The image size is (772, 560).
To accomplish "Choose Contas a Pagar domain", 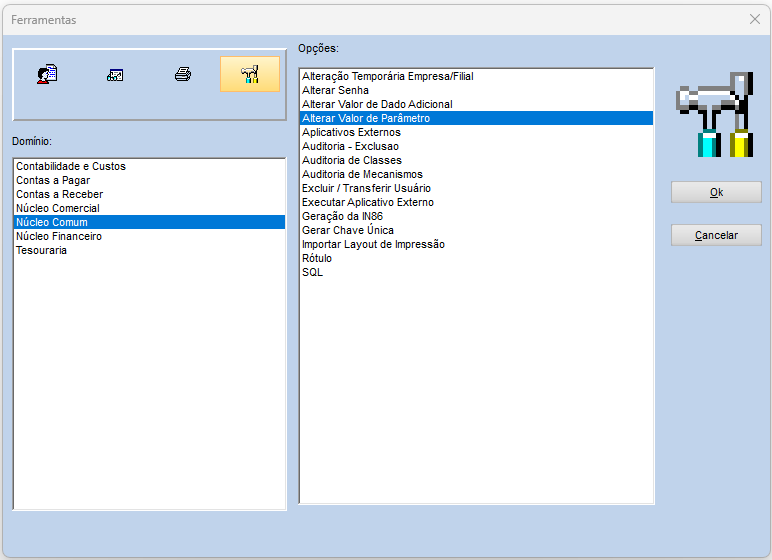I will click(53, 180).
